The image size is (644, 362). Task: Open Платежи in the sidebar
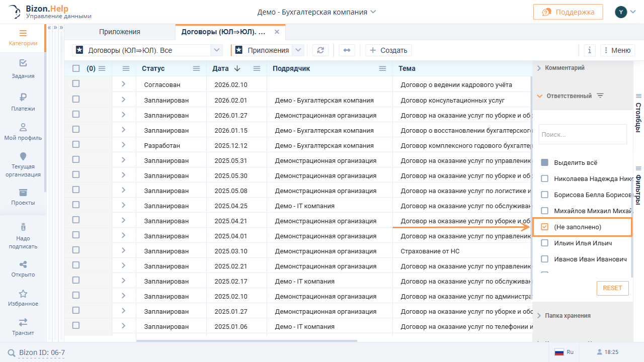[23, 102]
